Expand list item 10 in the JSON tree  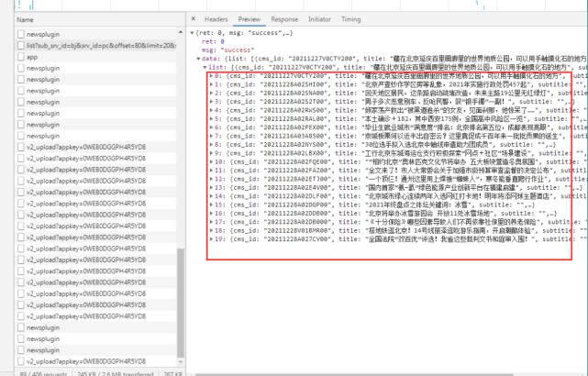[x=212, y=161]
